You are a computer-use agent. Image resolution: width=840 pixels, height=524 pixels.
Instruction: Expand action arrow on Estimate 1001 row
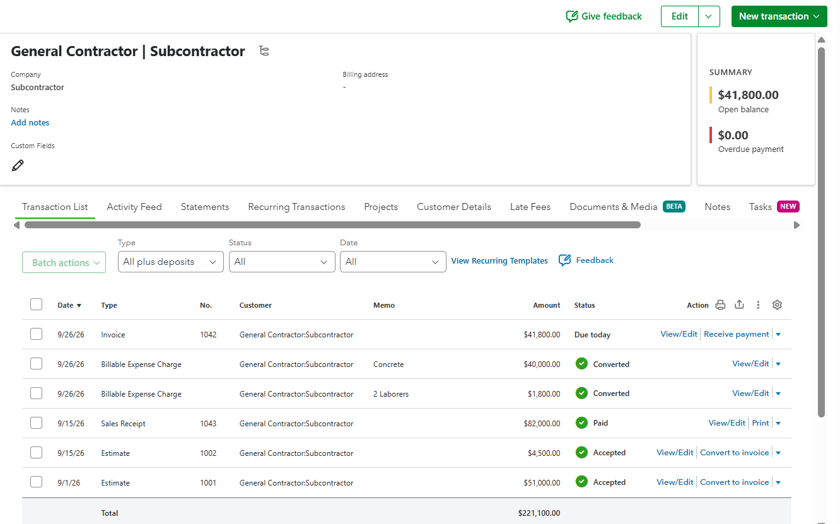[x=778, y=482]
